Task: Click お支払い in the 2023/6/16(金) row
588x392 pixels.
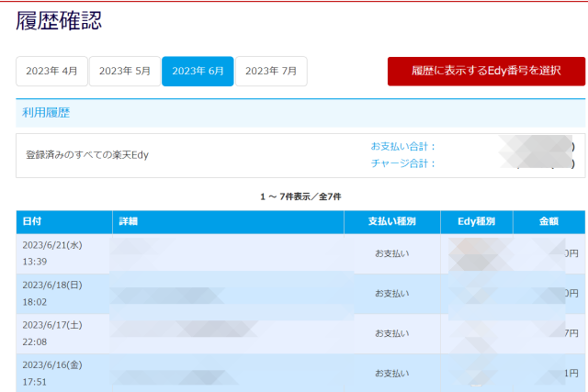Action: click(x=392, y=373)
